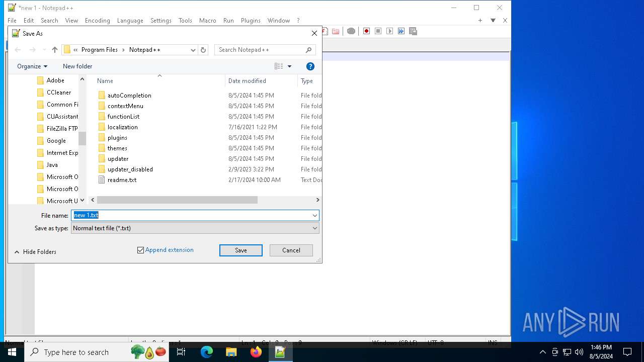Click the Windows taskbar search box
The height and width of the screenshot is (362, 644).
click(x=97, y=352)
